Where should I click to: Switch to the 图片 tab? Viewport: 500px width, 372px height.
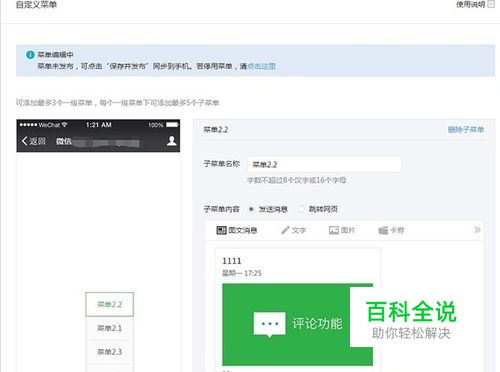(342, 230)
